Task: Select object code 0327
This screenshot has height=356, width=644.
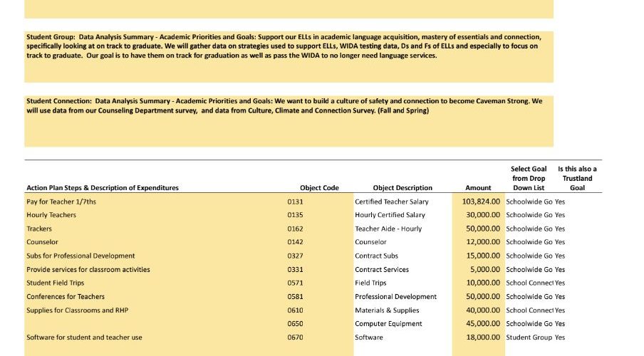Action: pos(296,256)
